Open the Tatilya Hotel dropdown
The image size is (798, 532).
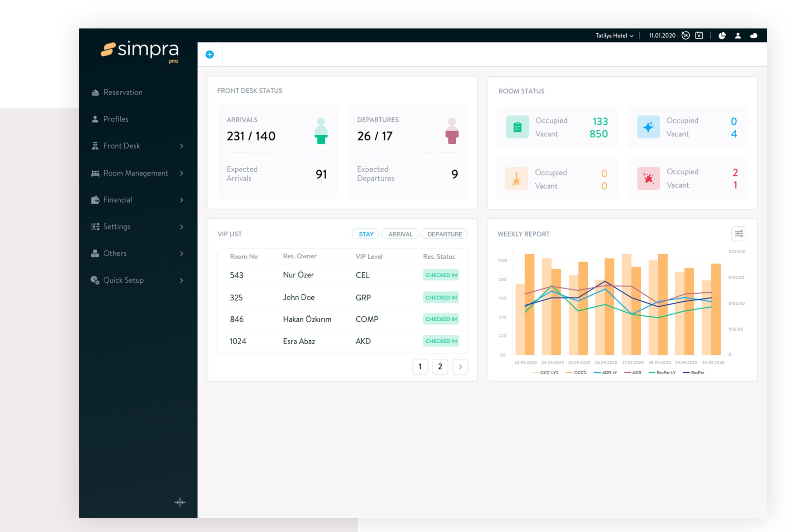614,36
